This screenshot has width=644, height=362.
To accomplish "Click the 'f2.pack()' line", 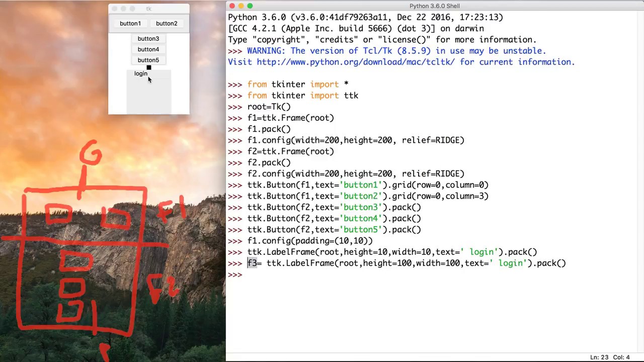I will pos(269,162).
